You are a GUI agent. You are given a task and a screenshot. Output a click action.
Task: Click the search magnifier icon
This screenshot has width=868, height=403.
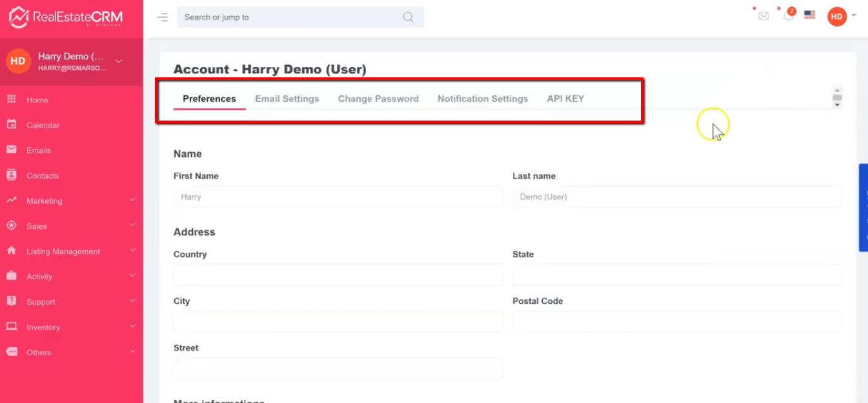[408, 17]
